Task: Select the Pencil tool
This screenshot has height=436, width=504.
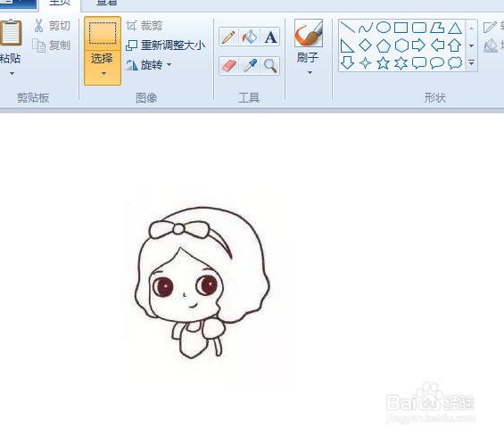Action: [x=228, y=37]
